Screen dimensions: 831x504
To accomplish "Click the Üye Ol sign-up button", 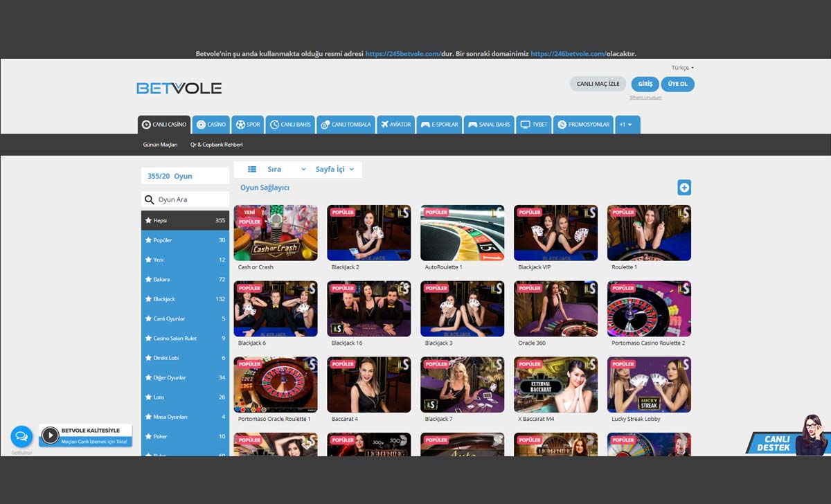I will click(678, 84).
